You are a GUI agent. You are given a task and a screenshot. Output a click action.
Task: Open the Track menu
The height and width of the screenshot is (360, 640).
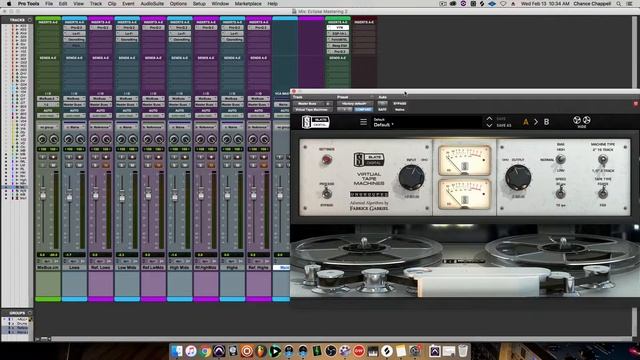tap(96, 4)
